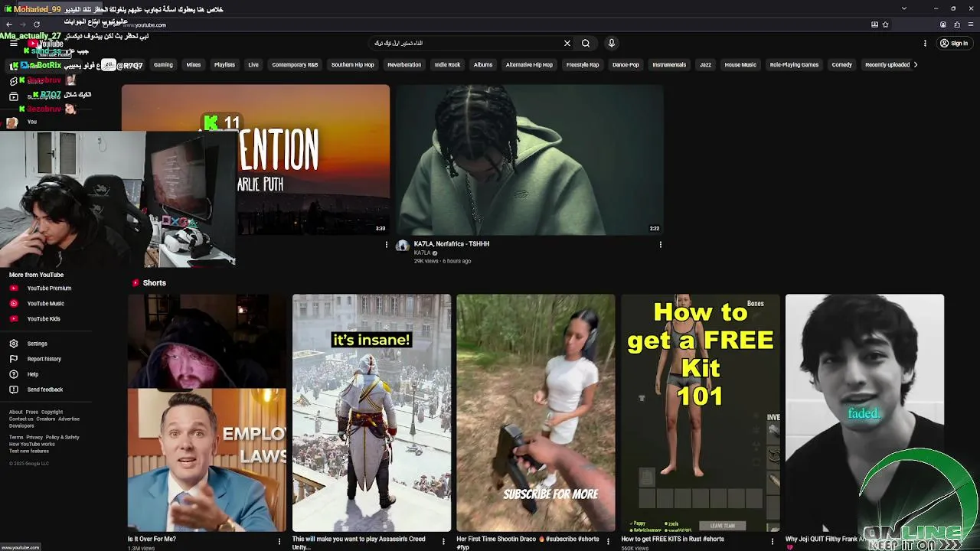Open options for 'Shootin Draco' short
980x551 pixels.
coord(609,541)
